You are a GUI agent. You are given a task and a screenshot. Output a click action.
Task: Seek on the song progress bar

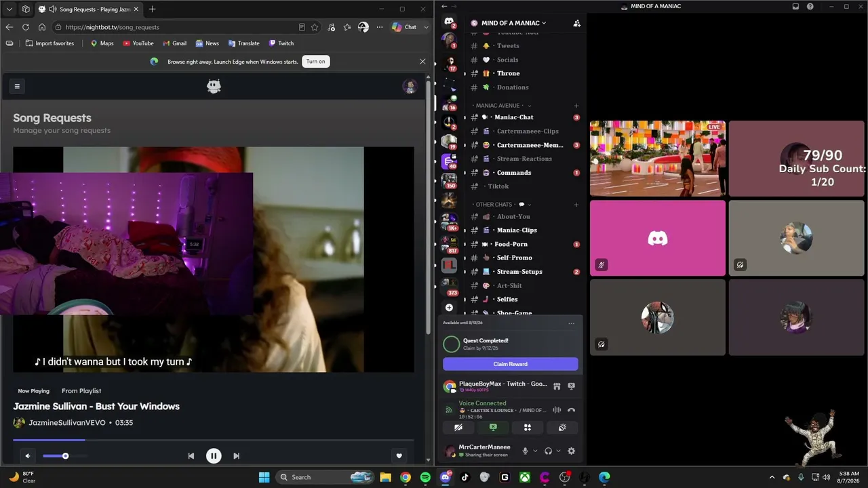click(x=213, y=440)
